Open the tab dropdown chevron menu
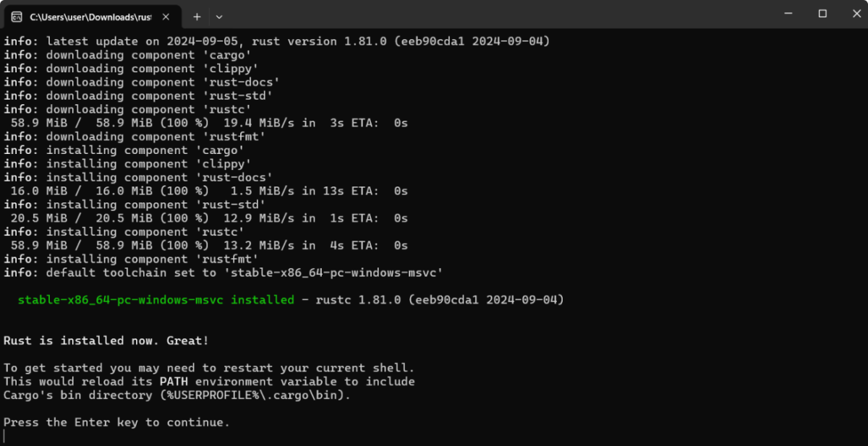Image resolution: width=868 pixels, height=446 pixels. point(218,17)
